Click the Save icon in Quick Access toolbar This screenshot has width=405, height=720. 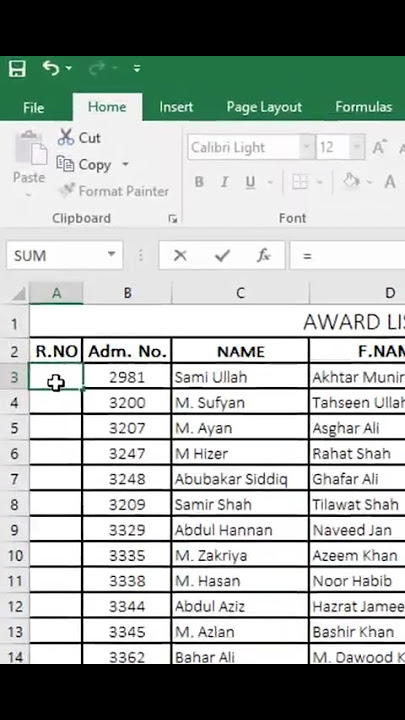(17, 69)
